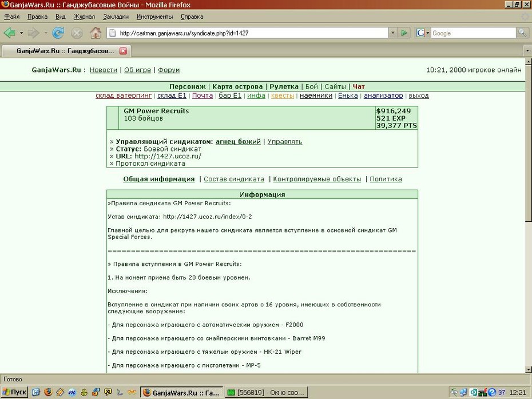Open the Политика section
Image resolution: width=532 pixels, height=399 pixels.
(x=386, y=179)
